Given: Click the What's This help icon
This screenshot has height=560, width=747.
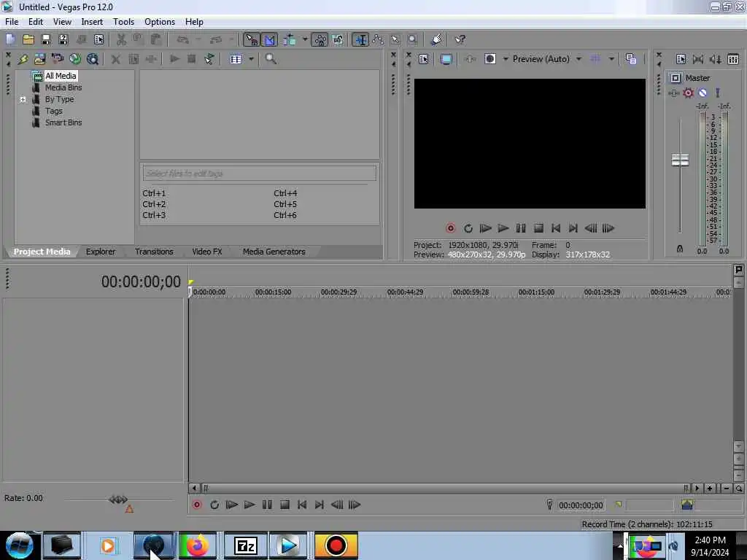Looking at the screenshot, I should [x=460, y=39].
